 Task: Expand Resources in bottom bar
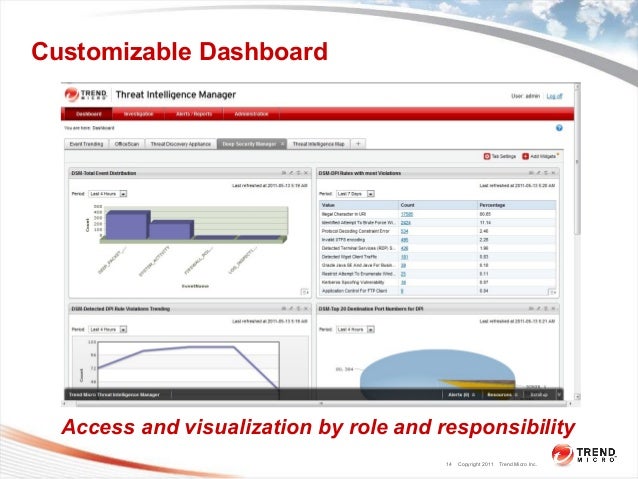click(502, 395)
